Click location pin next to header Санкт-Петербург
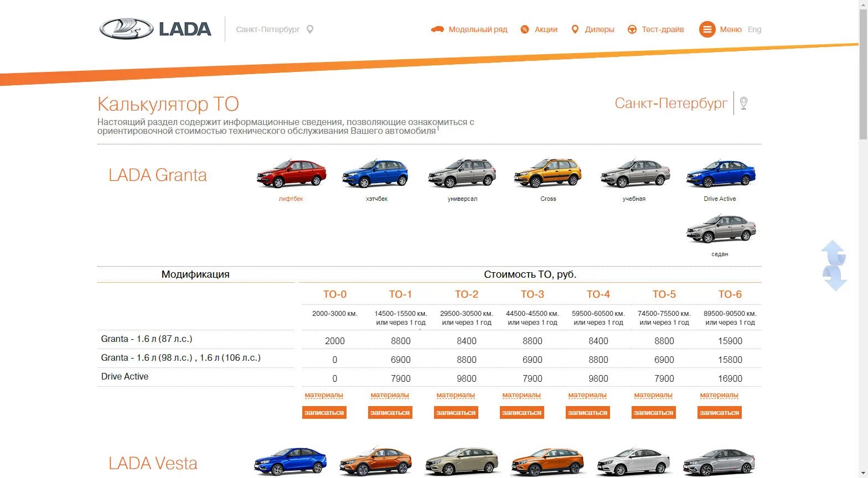Image resolution: width=868 pixels, height=478 pixels. [x=310, y=29]
